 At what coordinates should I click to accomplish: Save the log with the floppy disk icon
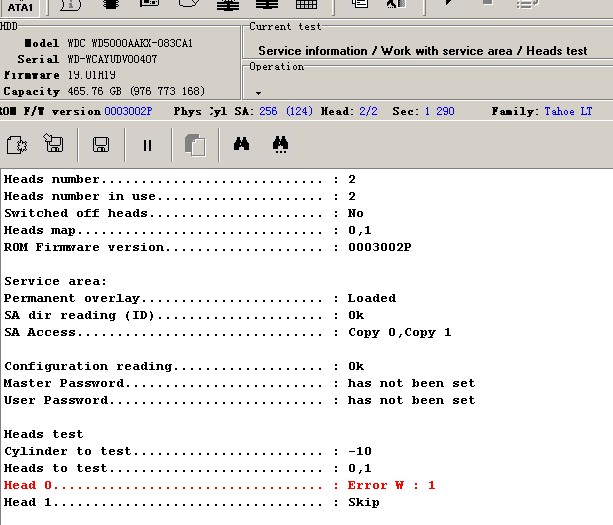tap(100, 145)
